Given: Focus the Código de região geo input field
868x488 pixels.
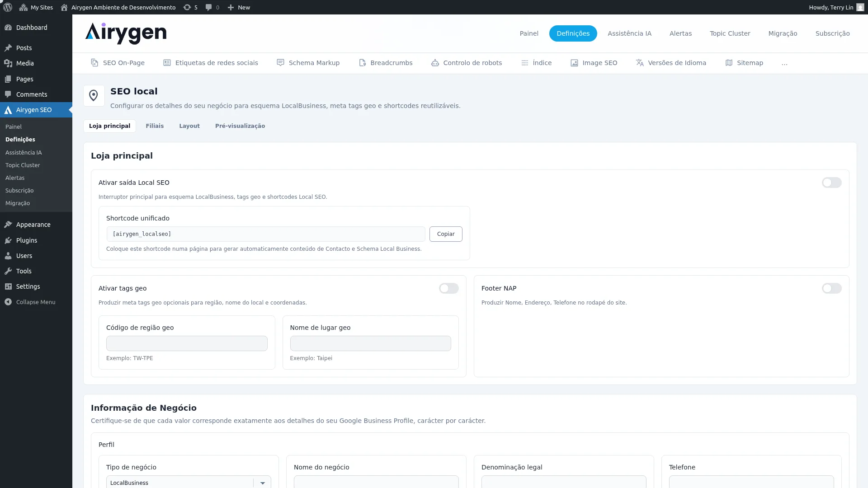Looking at the screenshot, I should pos(187,343).
